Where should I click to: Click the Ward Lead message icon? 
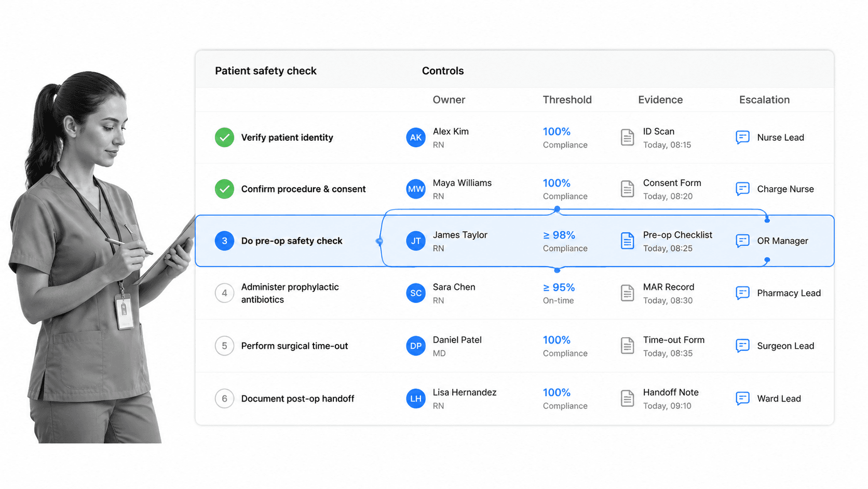point(742,399)
